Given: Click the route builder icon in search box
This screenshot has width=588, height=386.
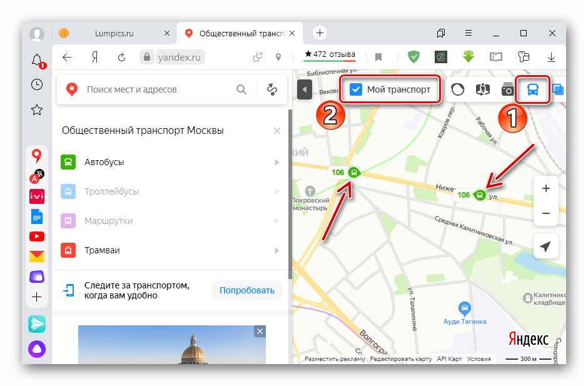Looking at the screenshot, I should (272, 89).
